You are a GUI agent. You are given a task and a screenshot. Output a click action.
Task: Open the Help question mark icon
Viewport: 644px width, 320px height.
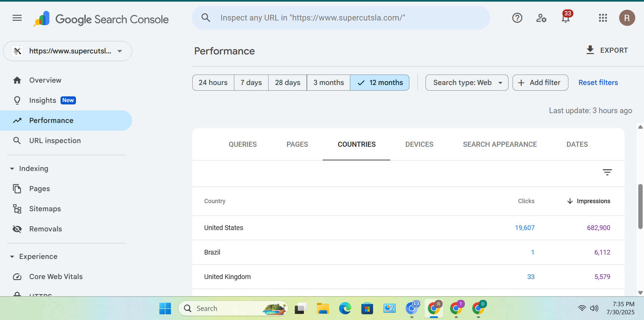[517, 18]
